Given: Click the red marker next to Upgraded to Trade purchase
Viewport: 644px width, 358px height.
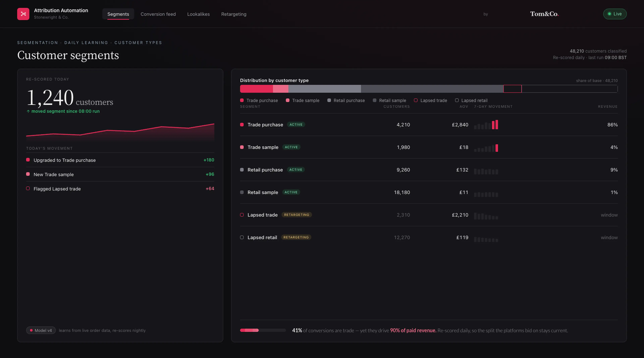Looking at the screenshot, I should (28, 160).
